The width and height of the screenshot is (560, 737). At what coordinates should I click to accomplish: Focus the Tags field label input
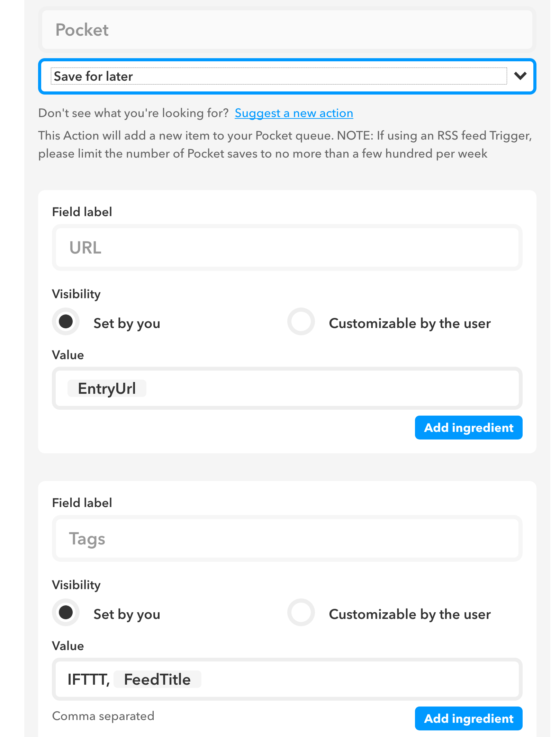click(x=287, y=539)
